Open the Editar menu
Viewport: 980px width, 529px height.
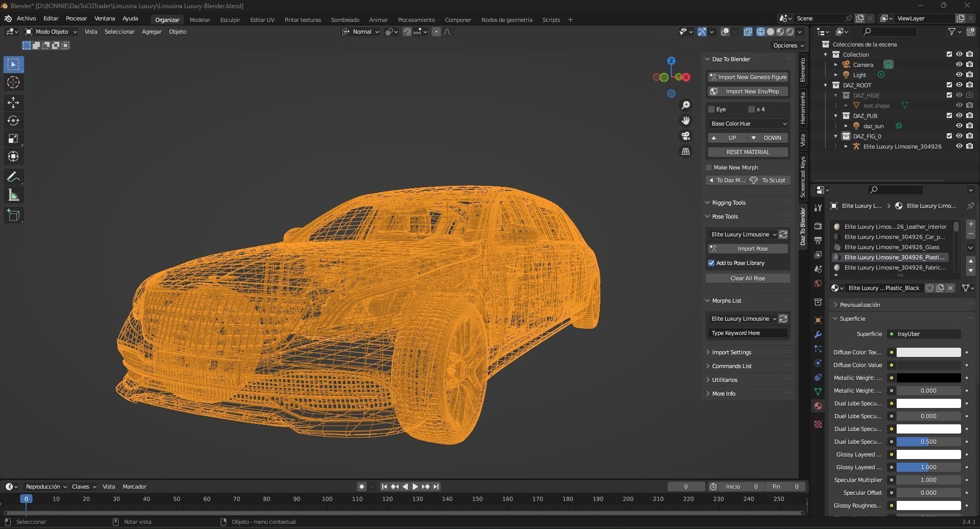pyautogui.click(x=51, y=18)
